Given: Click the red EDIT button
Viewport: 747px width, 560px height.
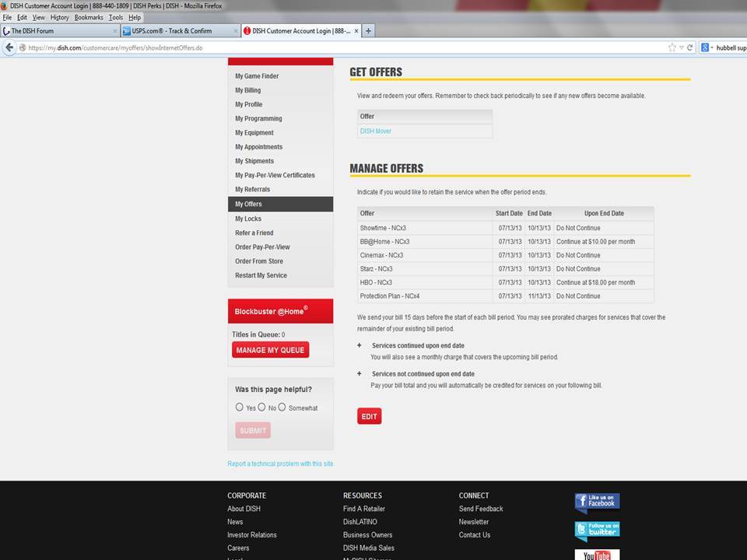Looking at the screenshot, I should 369,416.
